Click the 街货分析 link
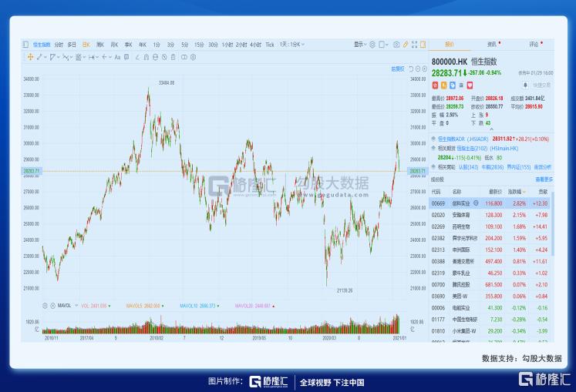The height and width of the screenshot is (392, 576). point(543,167)
